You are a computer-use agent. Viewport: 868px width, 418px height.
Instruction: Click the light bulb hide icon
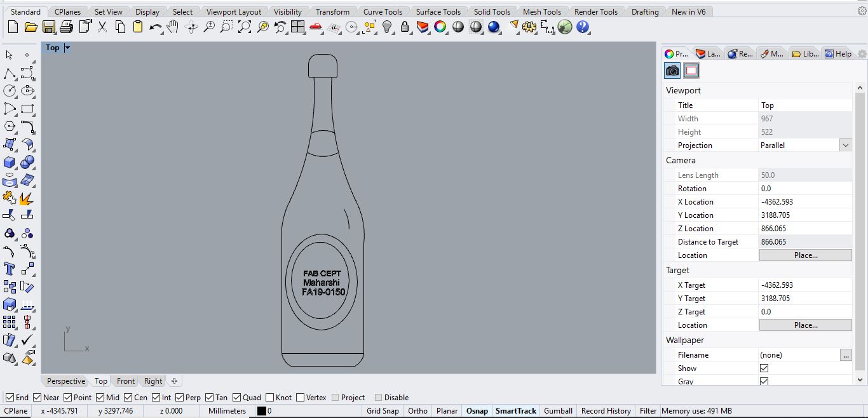(387, 27)
